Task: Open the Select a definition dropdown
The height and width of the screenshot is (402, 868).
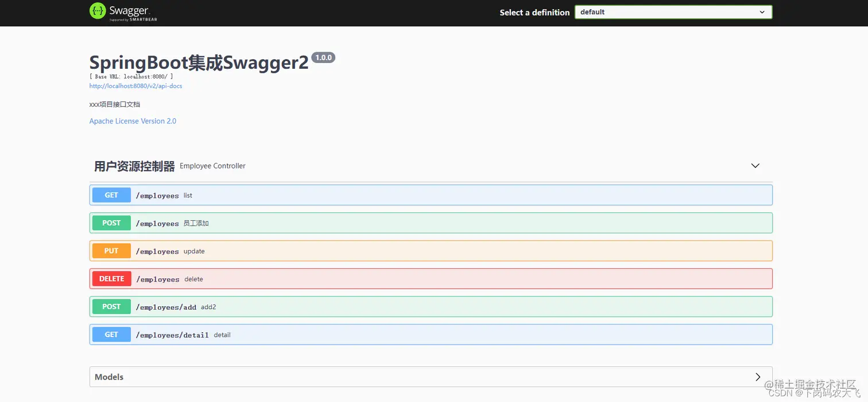Action: pyautogui.click(x=673, y=12)
